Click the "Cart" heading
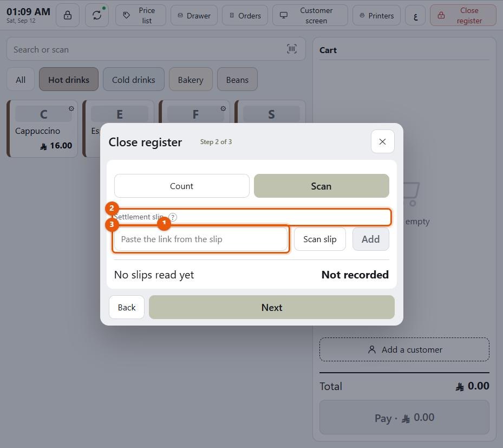 (328, 50)
